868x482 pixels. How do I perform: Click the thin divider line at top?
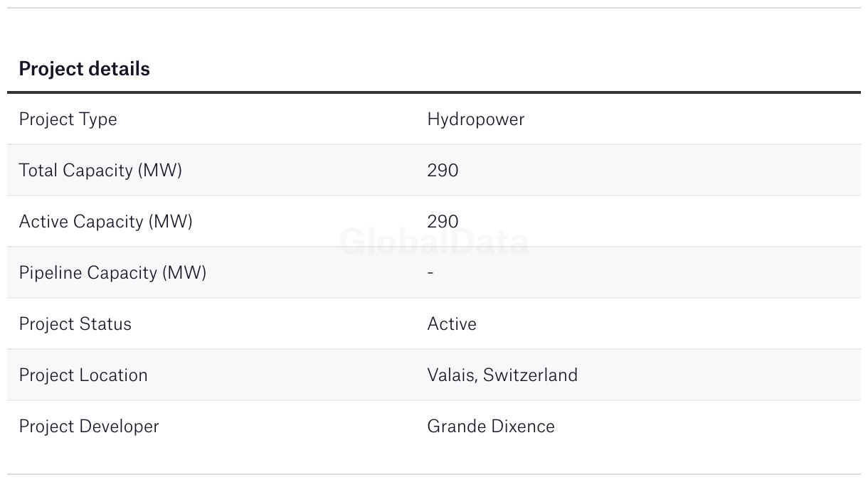click(434, 8)
